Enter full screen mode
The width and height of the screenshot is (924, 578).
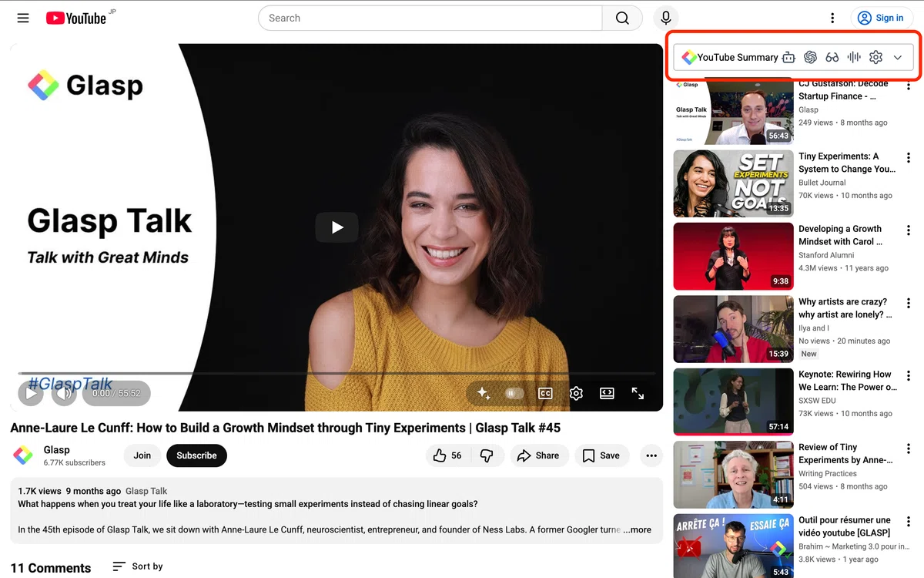click(638, 393)
